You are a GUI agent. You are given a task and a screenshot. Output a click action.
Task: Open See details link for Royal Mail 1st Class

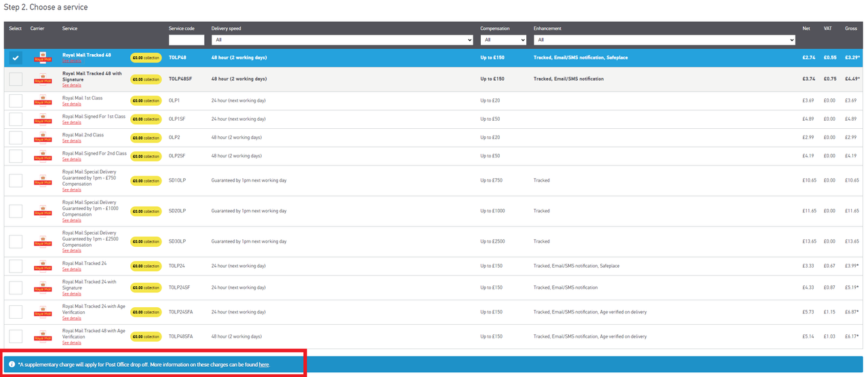pos(72,104)
